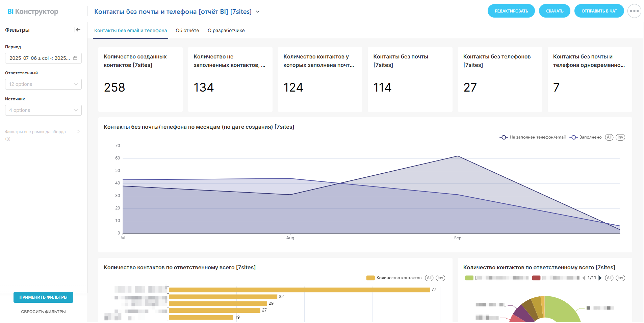Image resolution: width=644 pixels, height=323 pixels.
Task: Click the СКАЧАТЬ button
Action: 555,11
